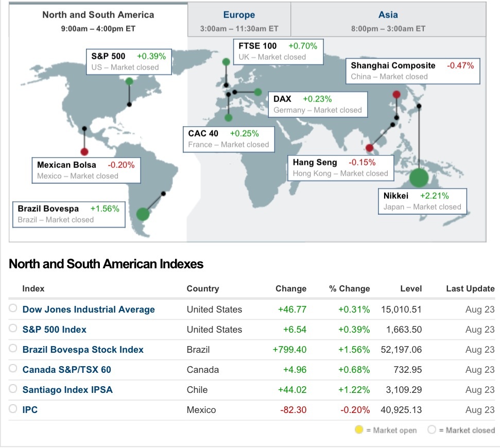
Task: Open the CAC 40 France callout
Action: 229,140
